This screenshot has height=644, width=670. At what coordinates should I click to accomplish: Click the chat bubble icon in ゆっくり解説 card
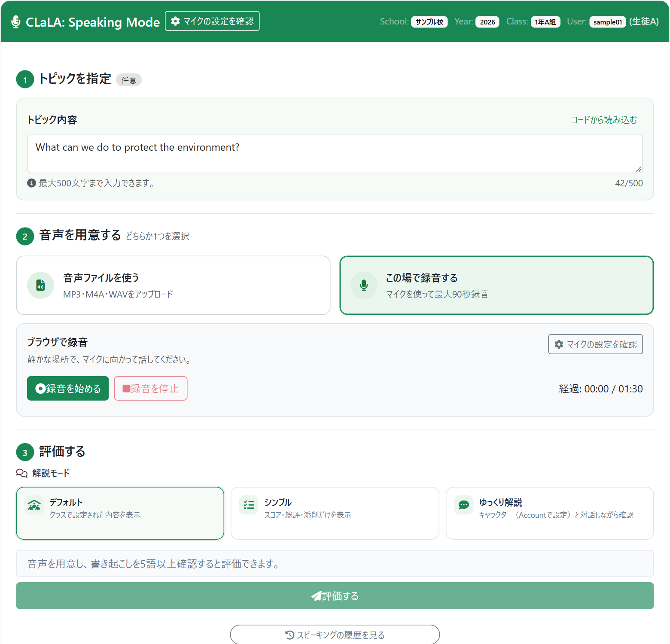[x=464, y=505]
